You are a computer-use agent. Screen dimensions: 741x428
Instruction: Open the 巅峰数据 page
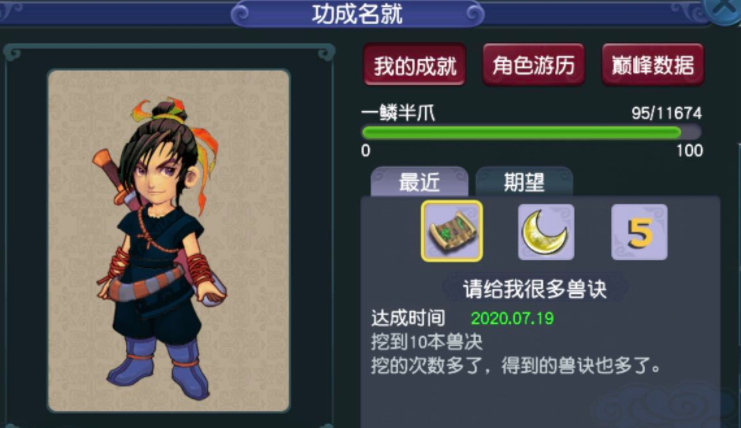(x=653, y=65)
